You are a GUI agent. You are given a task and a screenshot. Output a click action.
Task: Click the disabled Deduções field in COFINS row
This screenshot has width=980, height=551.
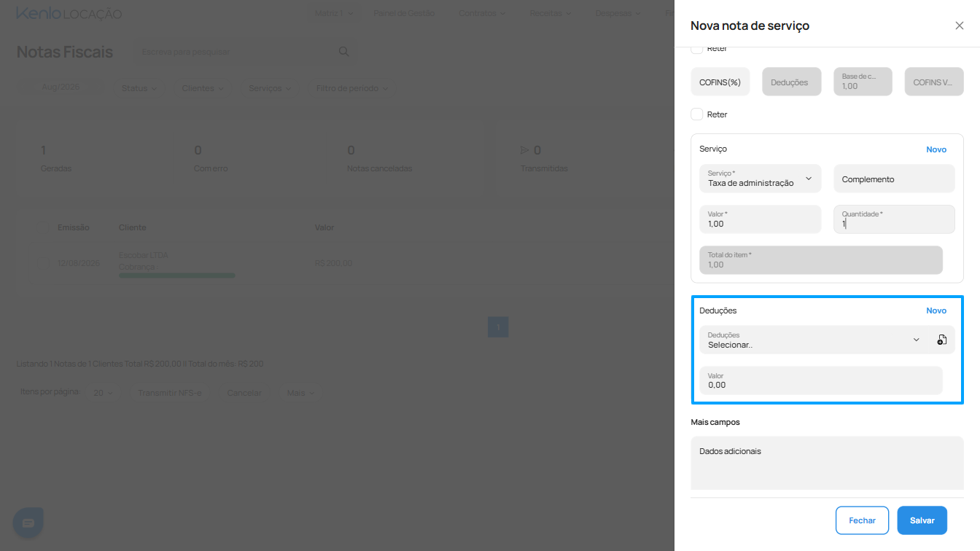pos(792,82)
